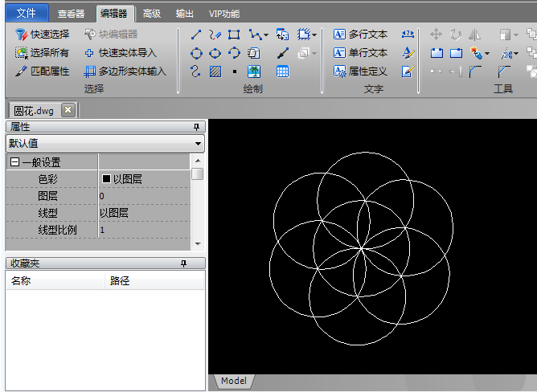Collapse the 一般设置 property group

coord(14,162)
